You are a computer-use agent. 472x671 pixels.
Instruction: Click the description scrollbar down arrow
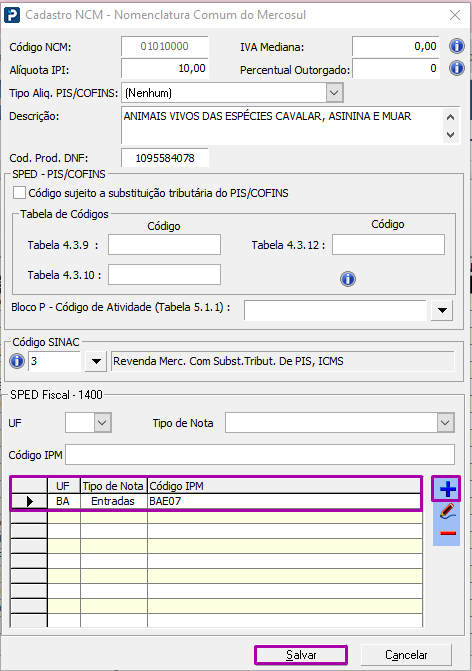tap(450, 134)
